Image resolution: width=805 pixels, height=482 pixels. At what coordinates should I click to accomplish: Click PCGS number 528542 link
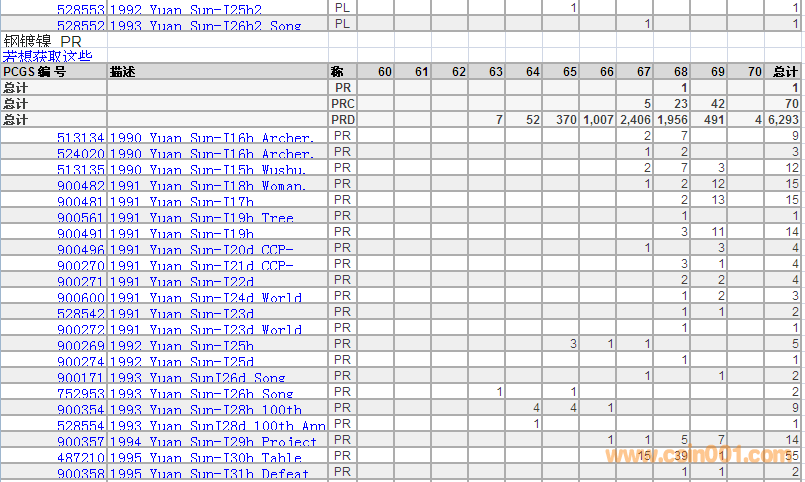coord(80,314)
